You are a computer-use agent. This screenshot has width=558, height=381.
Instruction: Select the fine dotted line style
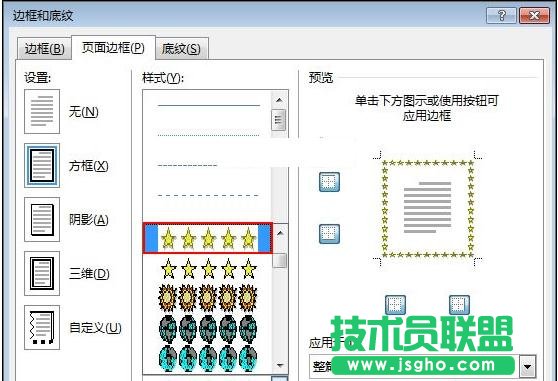tap(209, 135)
